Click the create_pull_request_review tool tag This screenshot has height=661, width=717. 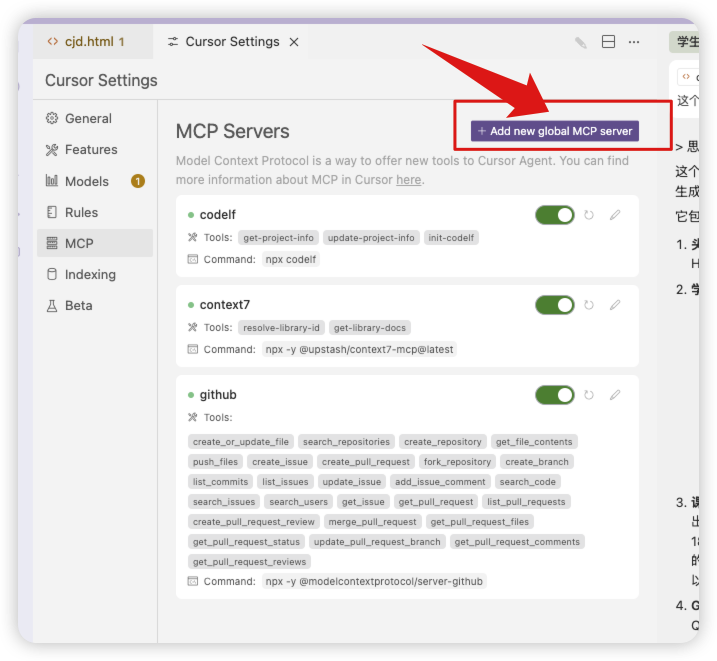(254, 522)
